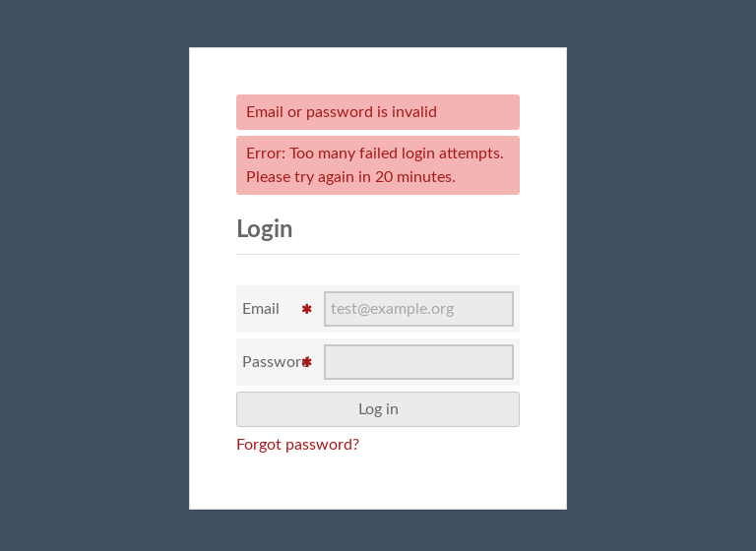Click the Log in button

coord(378,409)
